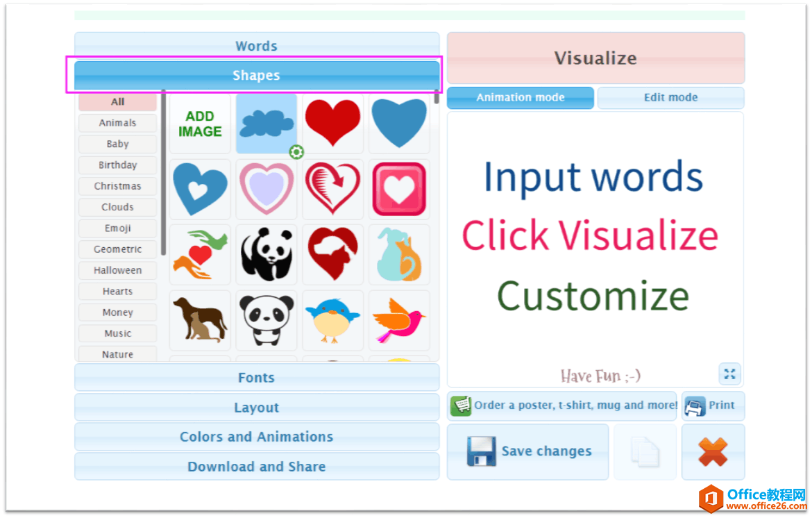
Task: Open Order a poster, t-shirt, mug link
Action: click(562, 406)
